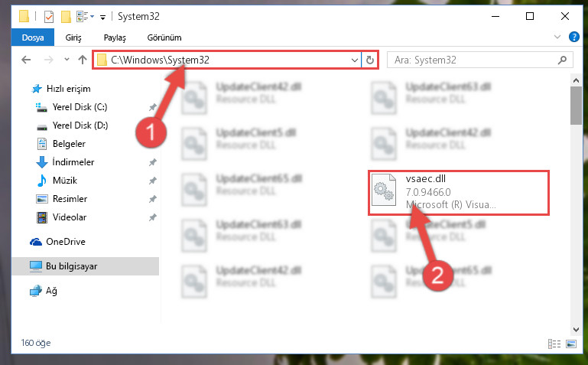Viewport: 588px width, 365px height.
Task: Switch to the Görünüm tab
Action: click(x=164, y=37)
